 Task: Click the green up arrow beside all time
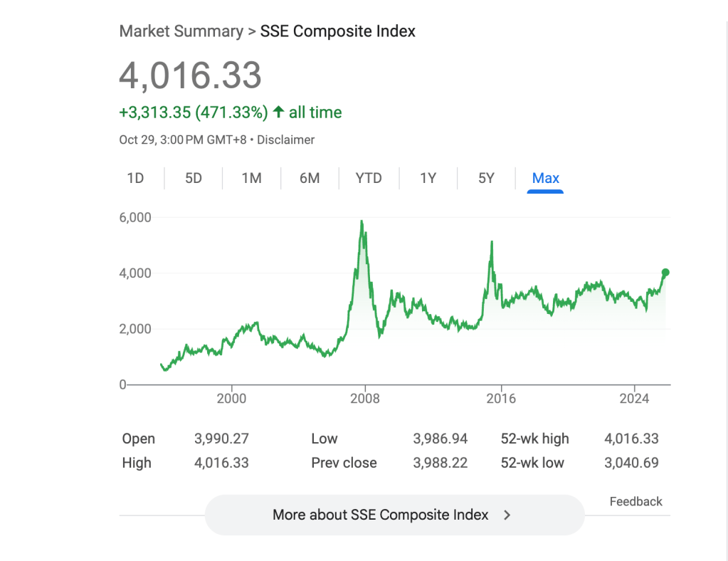(x=279, y=112)
